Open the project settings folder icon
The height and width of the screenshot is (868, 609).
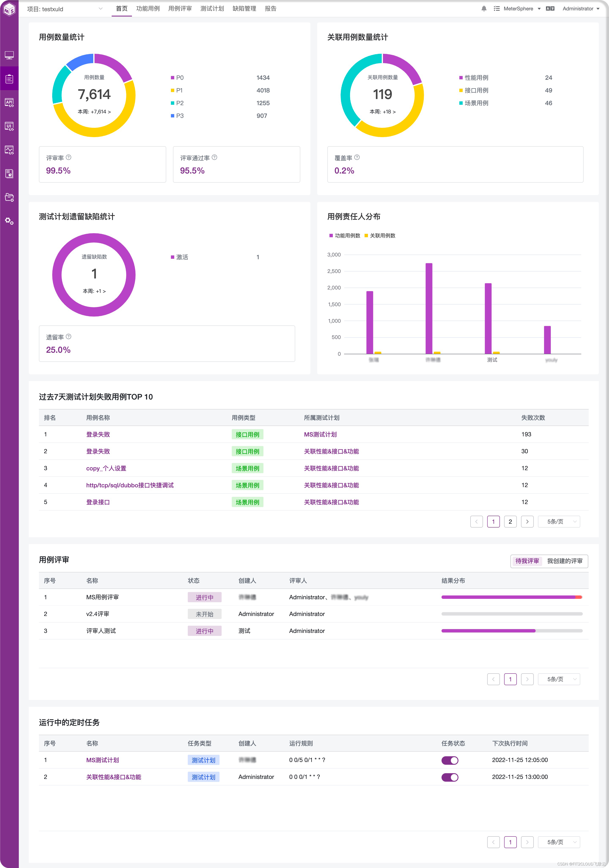pyautogui.click(x=9, y=197)
